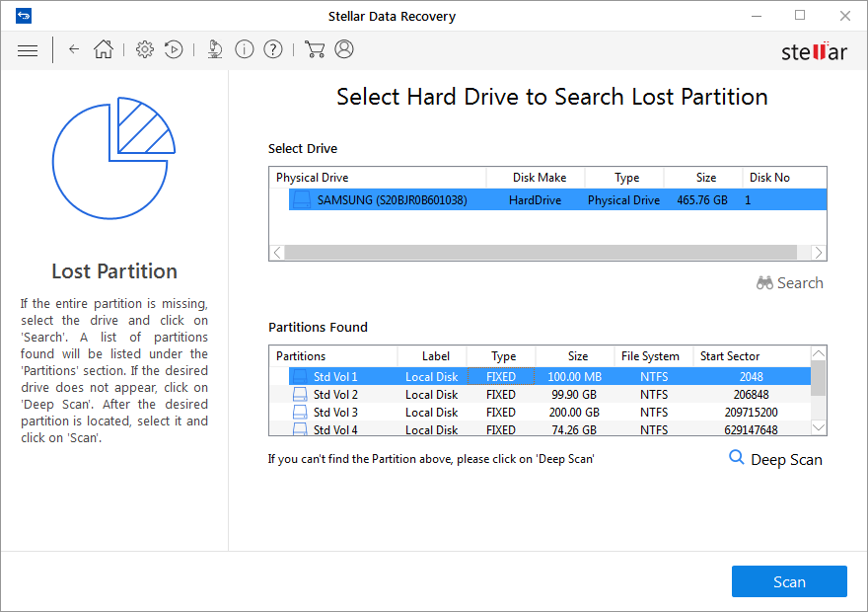Click the information icon
This screenshot has width=868, height=612.
245,49
